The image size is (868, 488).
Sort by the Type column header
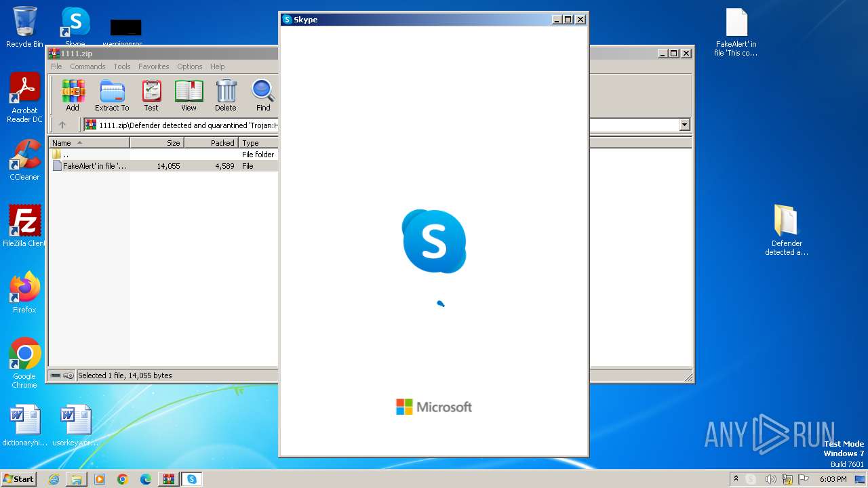258,143
